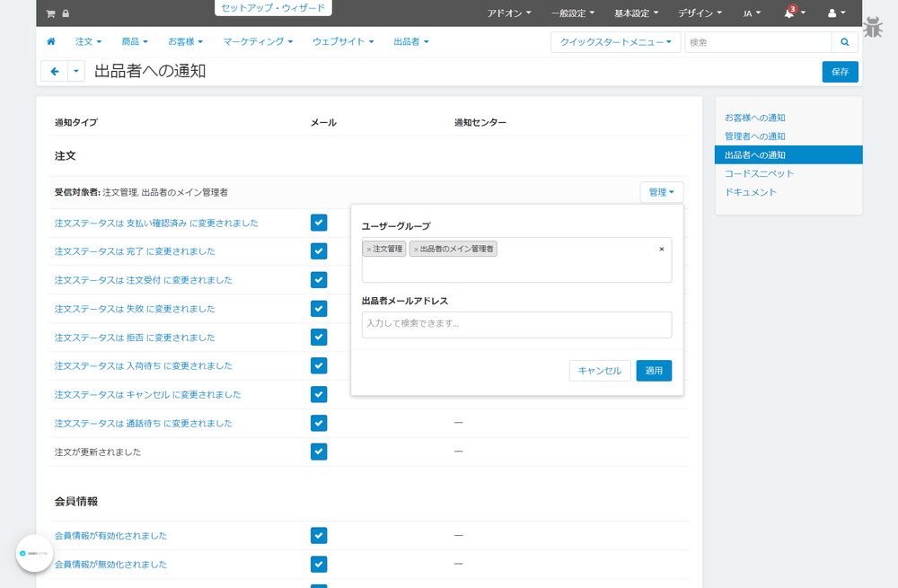The image size is (898, 588).
Task: Uncheck mail for 入荷待ち status
Action: tap(319, 366)
